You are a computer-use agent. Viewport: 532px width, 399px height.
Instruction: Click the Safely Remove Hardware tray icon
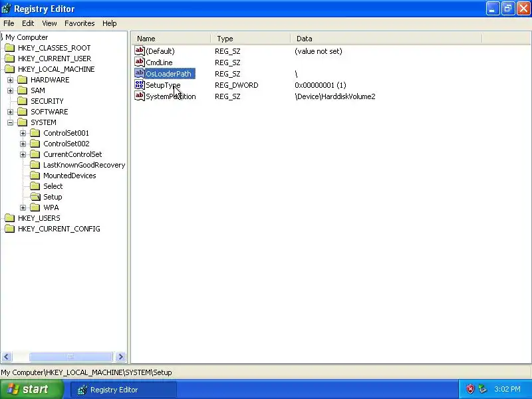click(483, 389)
